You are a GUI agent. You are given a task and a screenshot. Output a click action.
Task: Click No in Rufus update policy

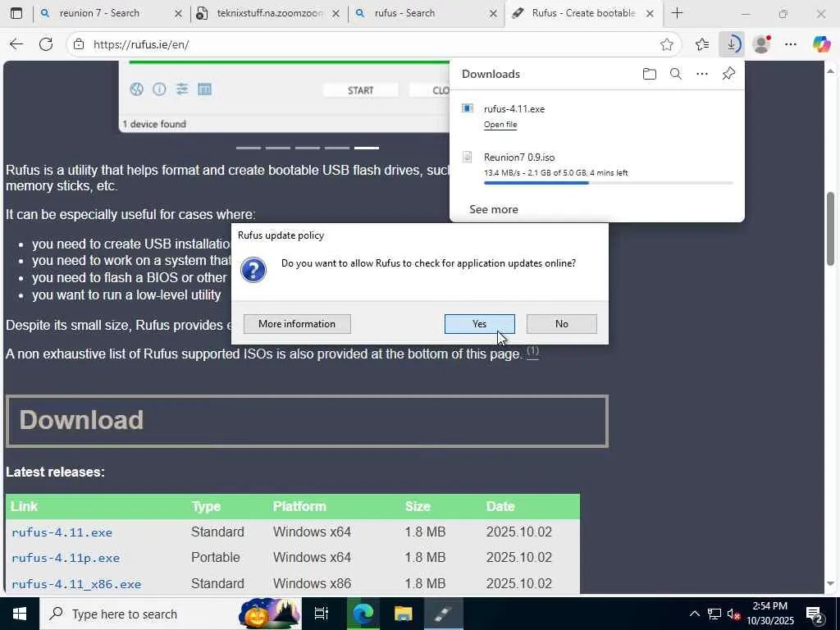(561, 323)
